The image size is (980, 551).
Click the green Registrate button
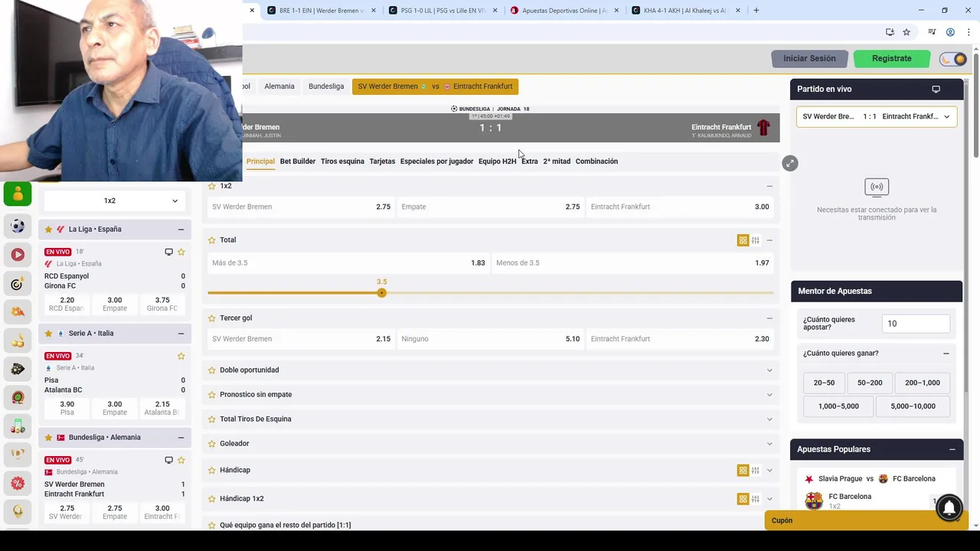pos(892,59)
